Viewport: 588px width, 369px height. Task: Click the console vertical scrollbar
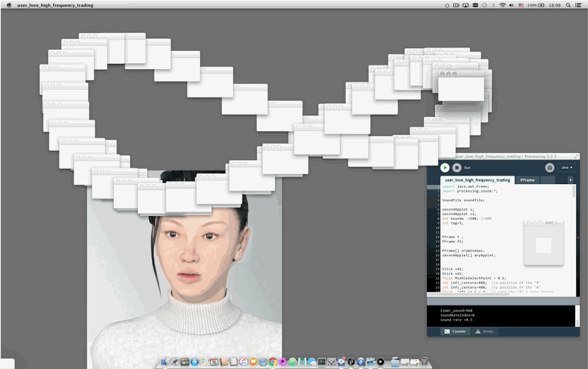pos(577,323)
